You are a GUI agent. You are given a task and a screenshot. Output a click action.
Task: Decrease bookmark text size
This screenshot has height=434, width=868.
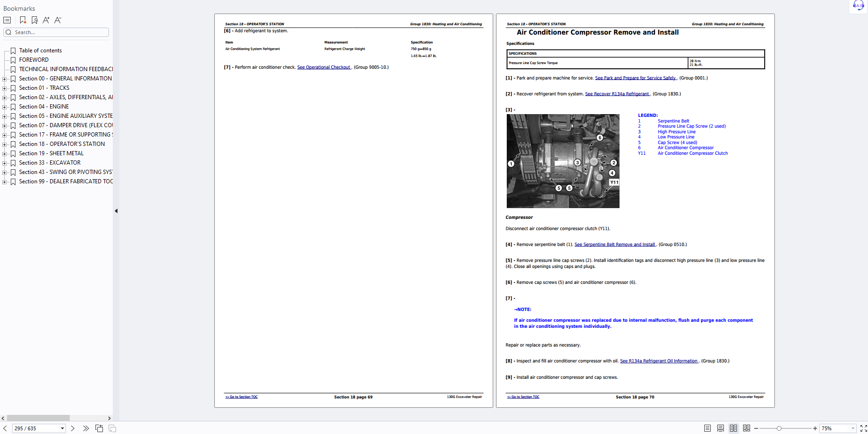[58, 20]
